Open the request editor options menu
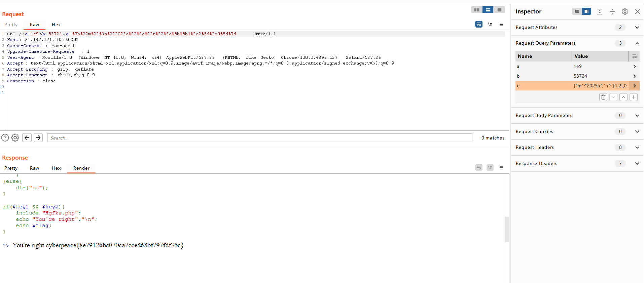Image resolution: width=644 pixels, height=283 pixels. [501, 24]
